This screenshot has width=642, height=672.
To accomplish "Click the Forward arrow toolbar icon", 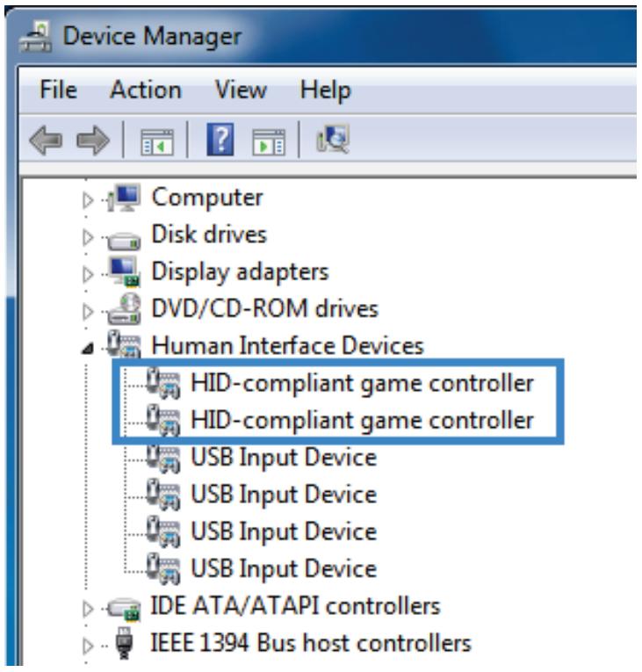I will [92, 141].
